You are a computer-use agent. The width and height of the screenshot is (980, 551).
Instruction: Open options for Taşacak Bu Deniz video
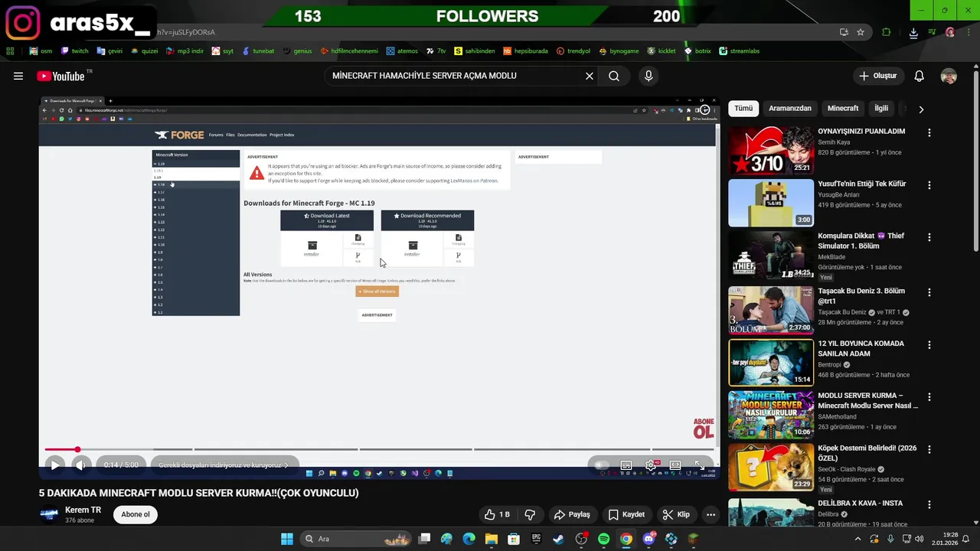coord(929,292)
